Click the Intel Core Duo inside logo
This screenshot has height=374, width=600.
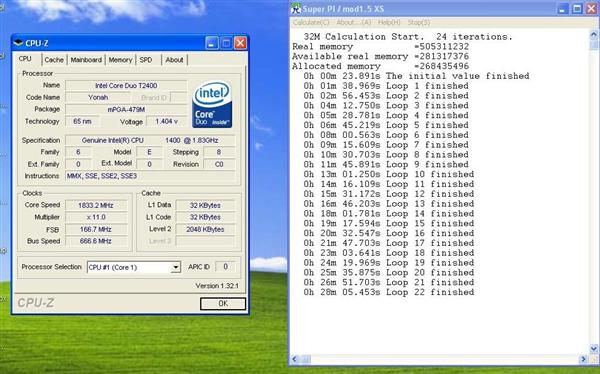click(x=212, y=104)
